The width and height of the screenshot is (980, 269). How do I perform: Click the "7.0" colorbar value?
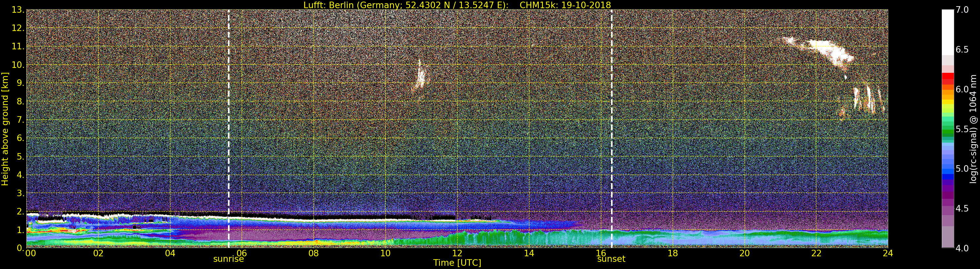point(962,10)
